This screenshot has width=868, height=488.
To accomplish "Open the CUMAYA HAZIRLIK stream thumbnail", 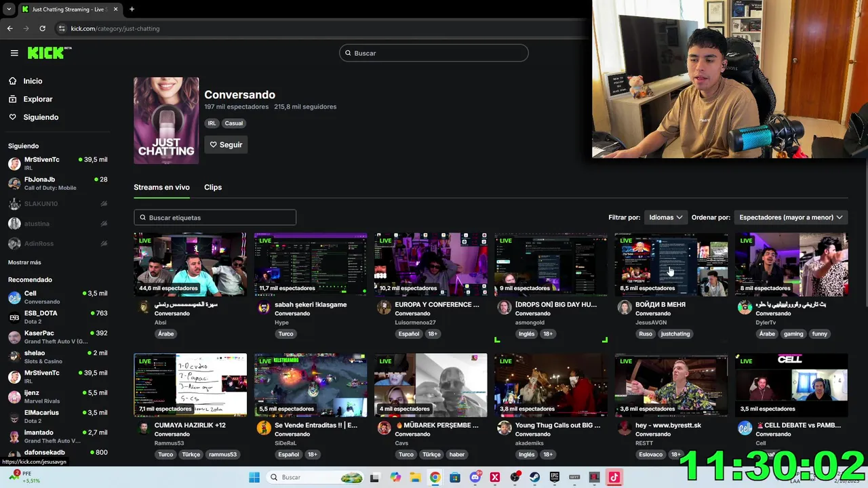I will coord(191,385).
